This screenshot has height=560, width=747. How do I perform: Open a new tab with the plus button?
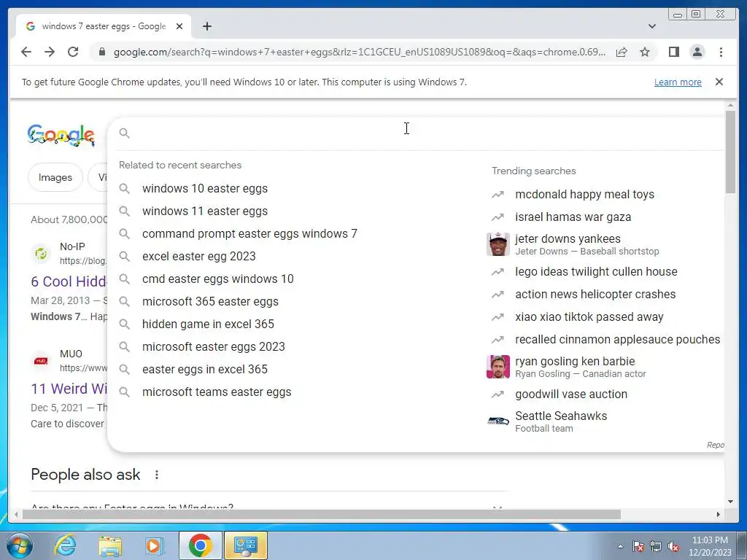206,26
